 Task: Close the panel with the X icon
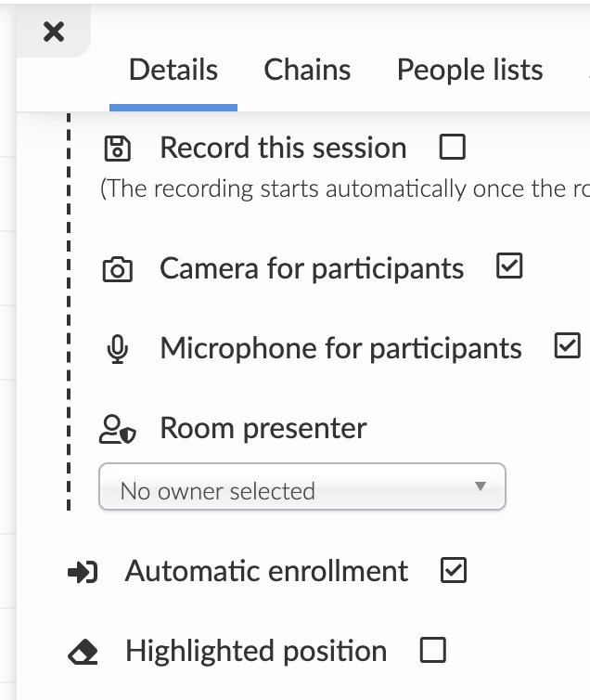click(x=54, y=32)
